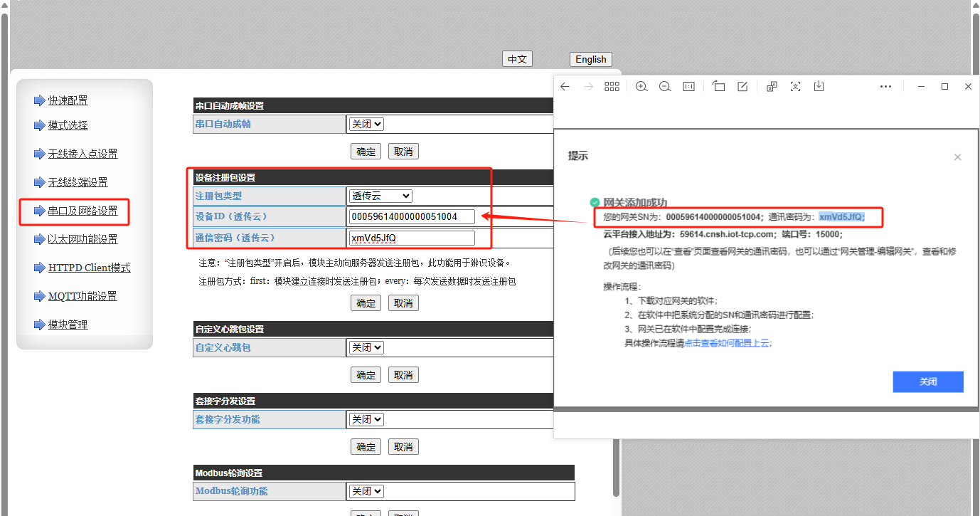Go back using the left arrow
Image resolution: width=980 pixels, height=516 pixels.
(565, 86)
